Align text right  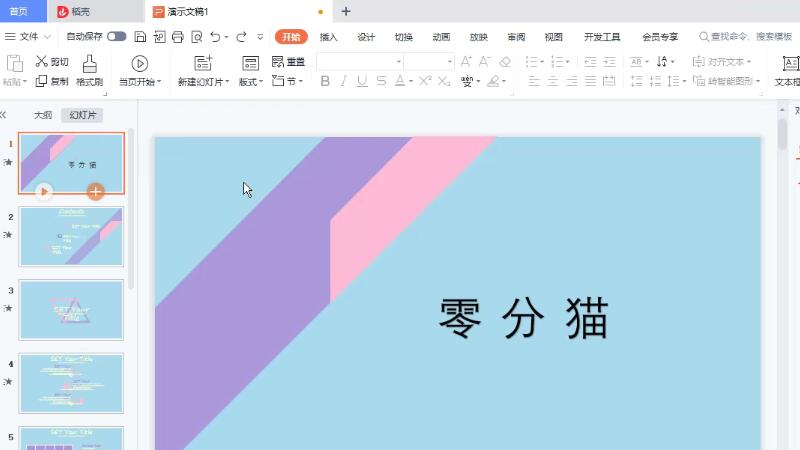[x=572, y=81]
